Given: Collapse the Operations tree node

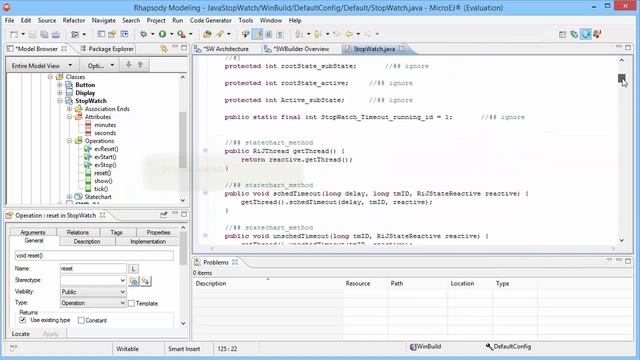Looking at the screenshot, I should tap(69, 141).
